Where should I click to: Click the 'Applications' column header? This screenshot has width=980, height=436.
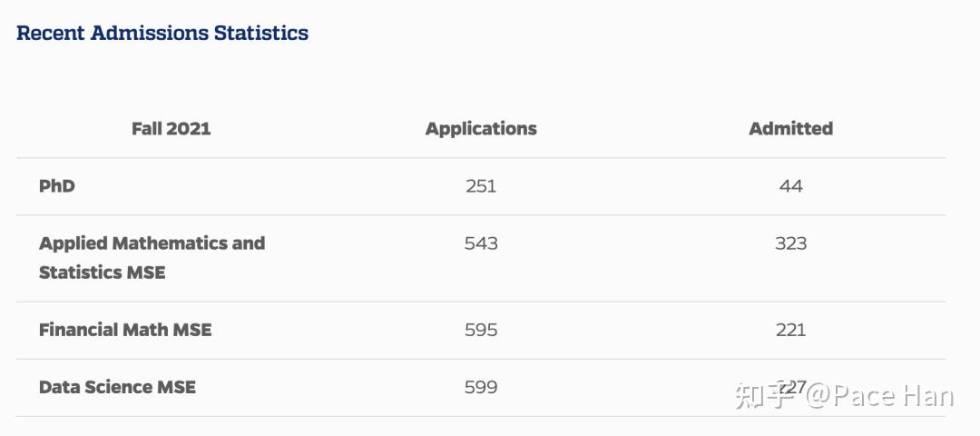coord(481,129)
